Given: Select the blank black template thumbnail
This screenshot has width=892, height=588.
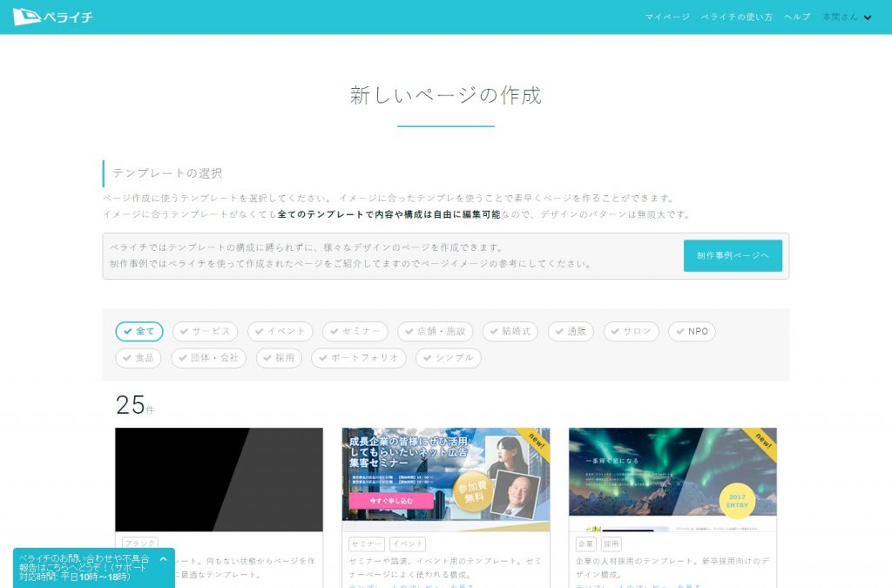Looking at the screenshot, I should click(x=219, y=479).
